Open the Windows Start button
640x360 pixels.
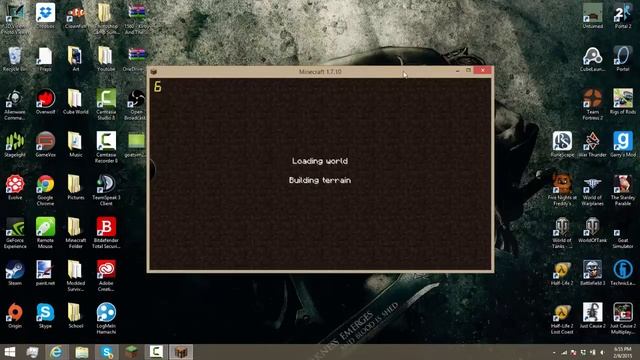coord(9,352)
